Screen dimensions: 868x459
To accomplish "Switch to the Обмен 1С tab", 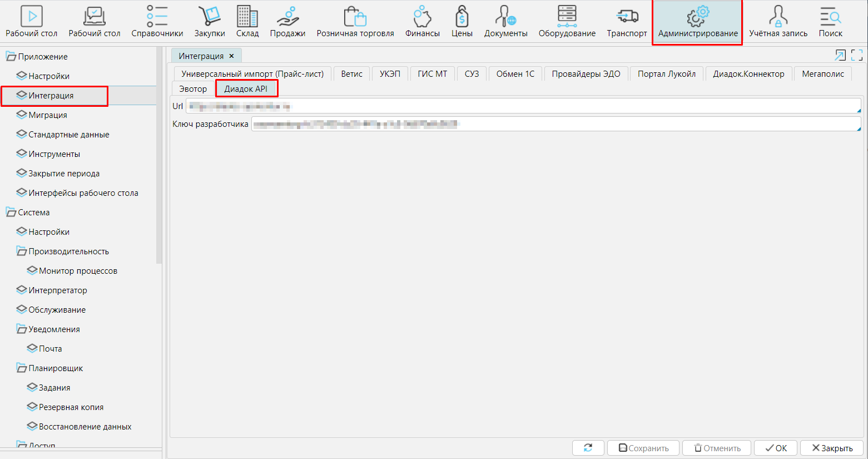I will tap(515, 74).
